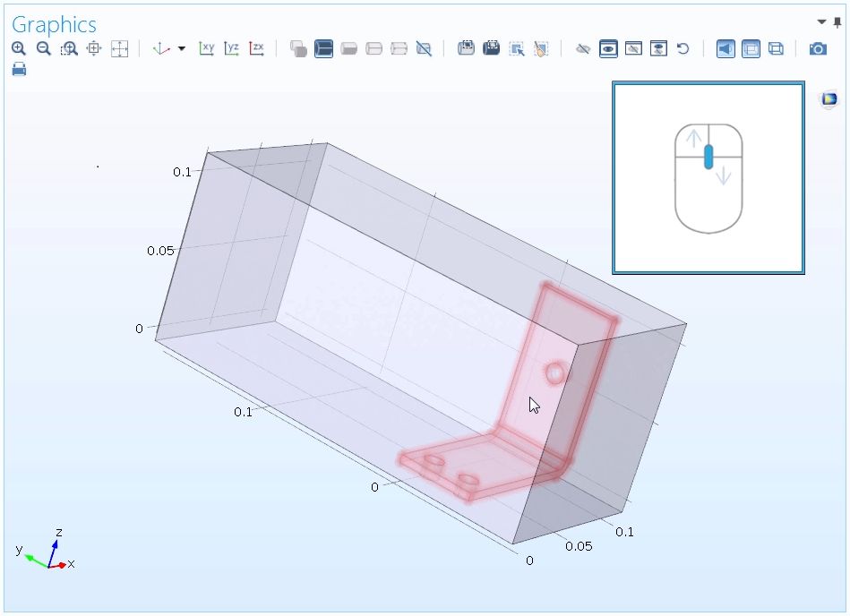Image resolution: width=850 pixels, height=616 pixels.
Task: Toggle the crossed-out eye hide icon
Action: tap(583, 48)
